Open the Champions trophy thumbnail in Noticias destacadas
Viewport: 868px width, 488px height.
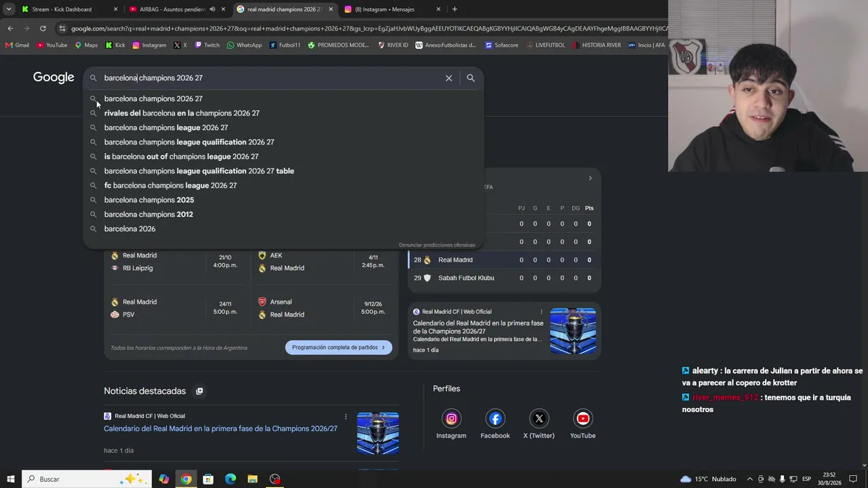pyautogui.click(x=378, y=433)
